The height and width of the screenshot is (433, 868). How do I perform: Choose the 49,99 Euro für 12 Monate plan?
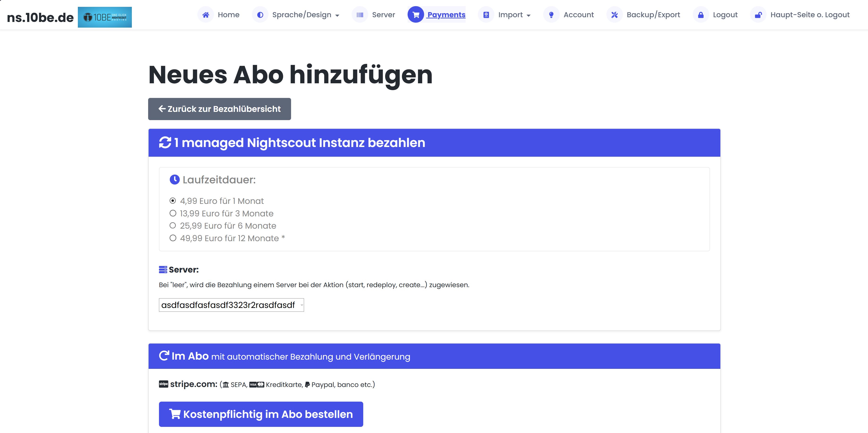click(x=173, y=238)
